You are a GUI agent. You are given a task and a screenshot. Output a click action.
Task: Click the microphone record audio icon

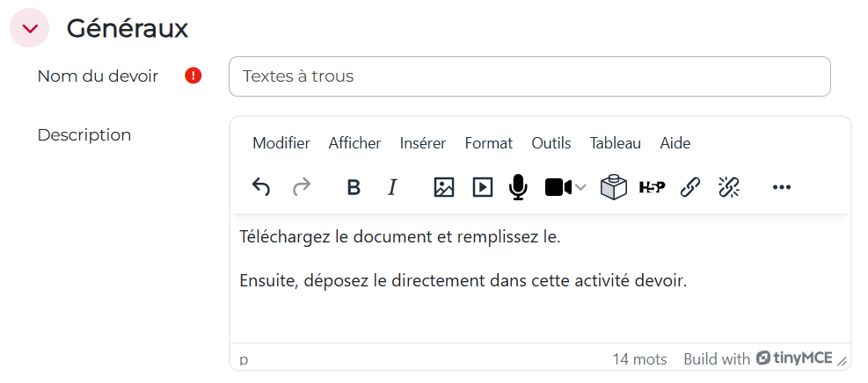(x=519, y=187)
